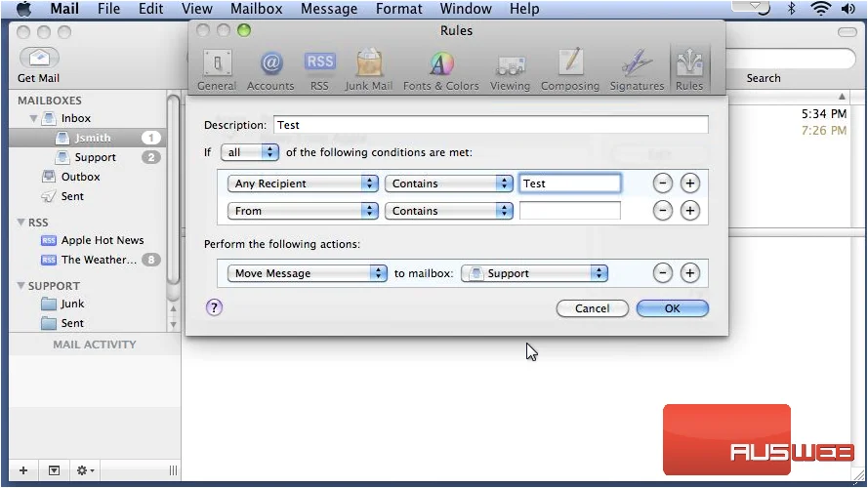This screenshot has width=868, height=488.
Task: Open the RSS preferences pane
Action: click(319, 70)
